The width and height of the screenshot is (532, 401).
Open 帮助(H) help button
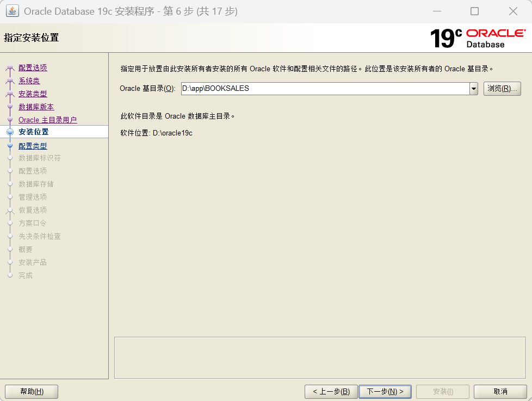click(x=32, y=392)
